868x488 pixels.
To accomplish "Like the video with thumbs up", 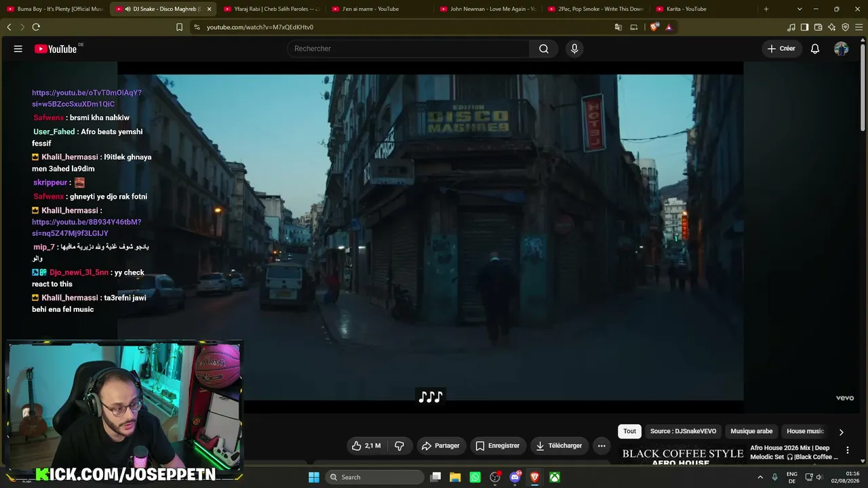I will pos(366,446).
